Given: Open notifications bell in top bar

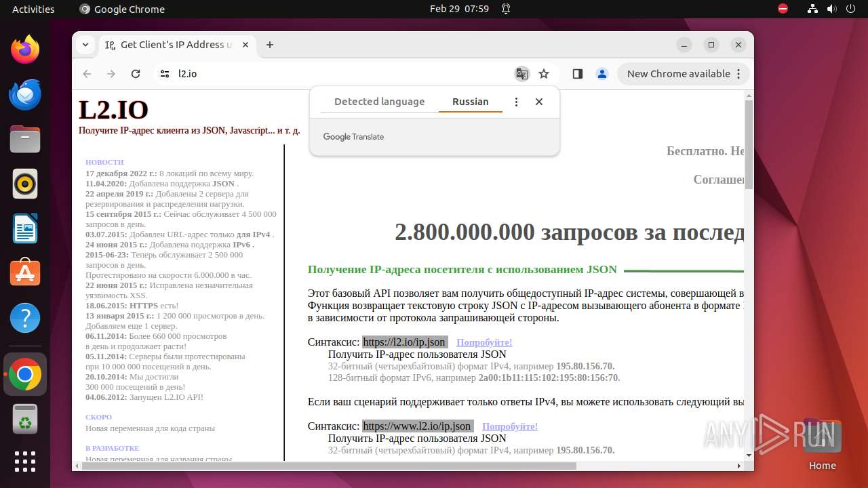Looking at the screenshot, I should tap(506, 9).
